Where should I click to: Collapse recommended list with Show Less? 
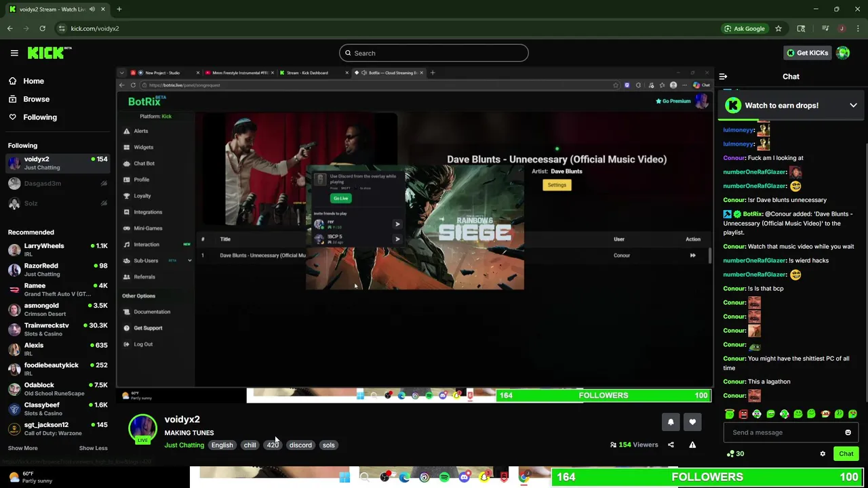click(93, 448)
